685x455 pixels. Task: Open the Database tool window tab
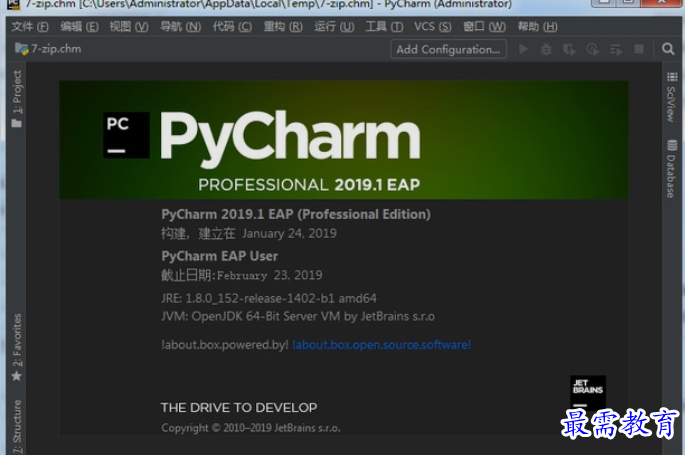[671, 169]
